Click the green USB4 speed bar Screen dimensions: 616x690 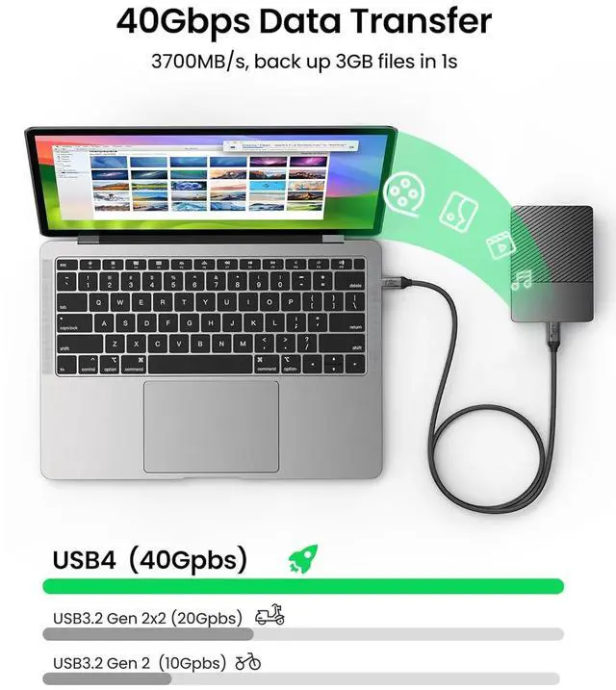coord(303,586)
